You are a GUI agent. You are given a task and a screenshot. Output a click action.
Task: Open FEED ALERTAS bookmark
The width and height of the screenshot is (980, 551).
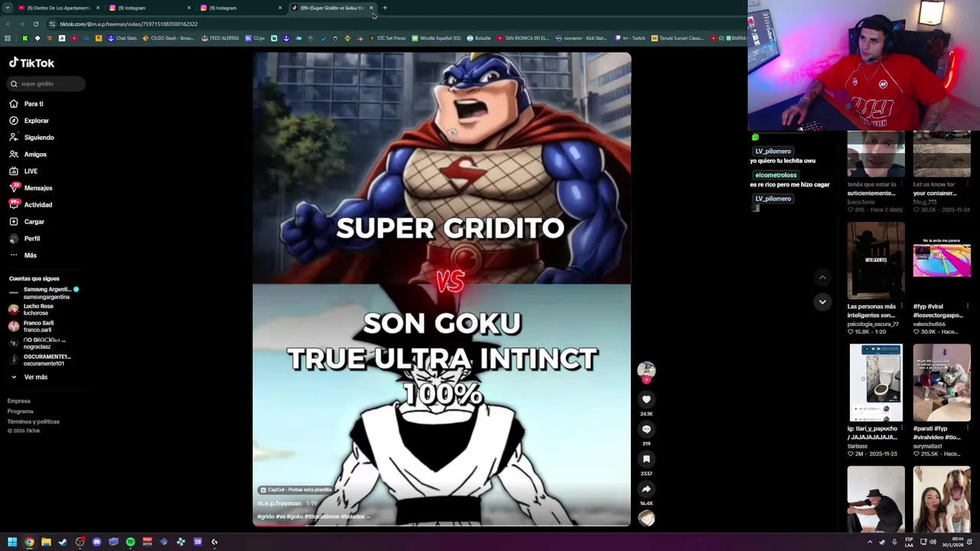(x=220, y=37)
